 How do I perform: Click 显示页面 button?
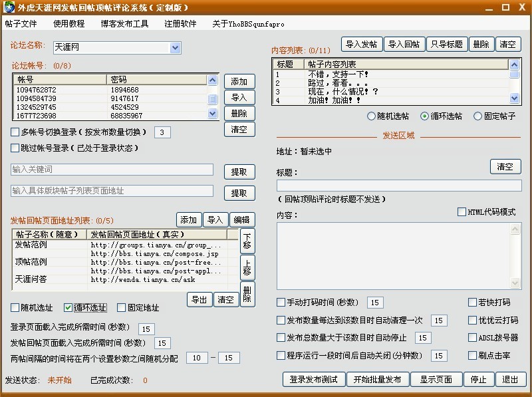[436, 379]
